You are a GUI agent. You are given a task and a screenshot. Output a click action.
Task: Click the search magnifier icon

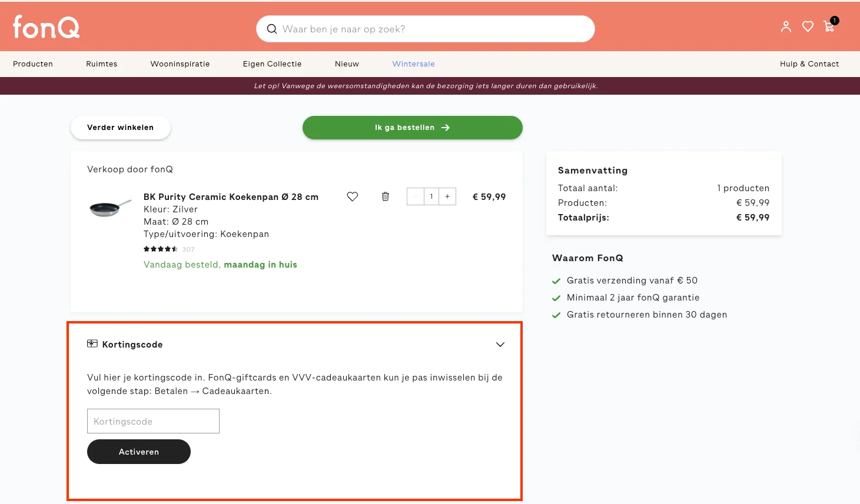coord(271,29)
